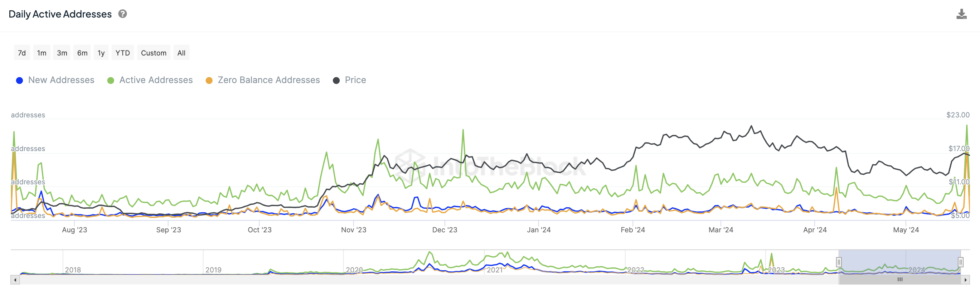Show the 6m time range

click(x=82, y=53)
